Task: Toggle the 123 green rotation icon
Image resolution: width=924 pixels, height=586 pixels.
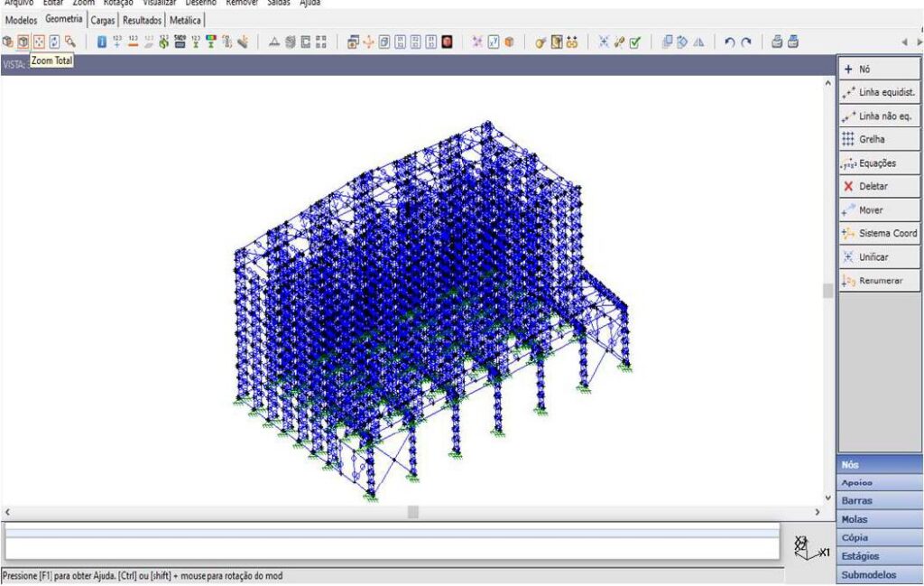Action: point(164,42)
